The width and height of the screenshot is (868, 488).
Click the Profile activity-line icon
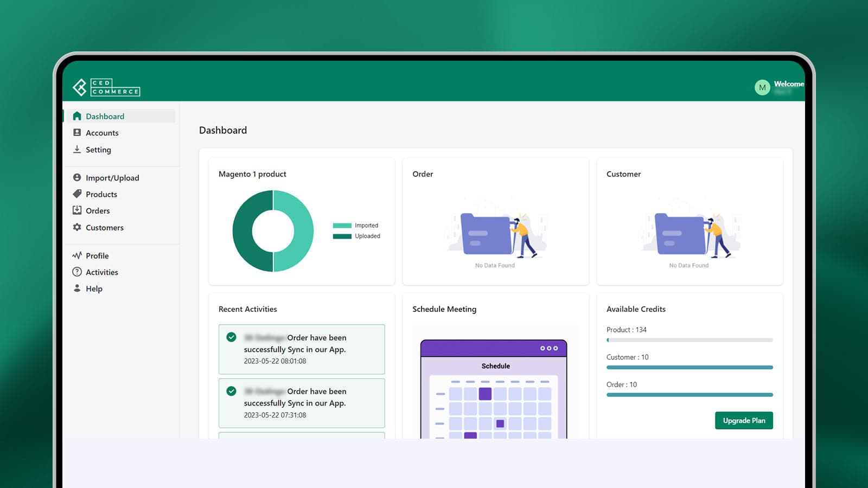click(x=78, y=255)
